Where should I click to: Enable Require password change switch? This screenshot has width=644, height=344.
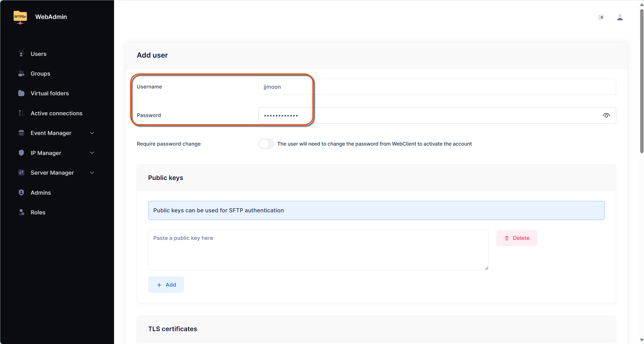click(266, 144)
